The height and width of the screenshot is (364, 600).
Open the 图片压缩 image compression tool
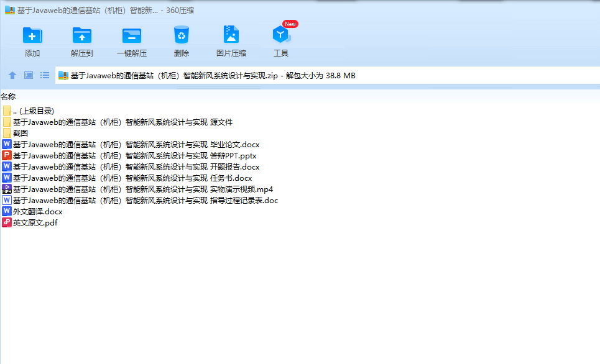point(231,34)
